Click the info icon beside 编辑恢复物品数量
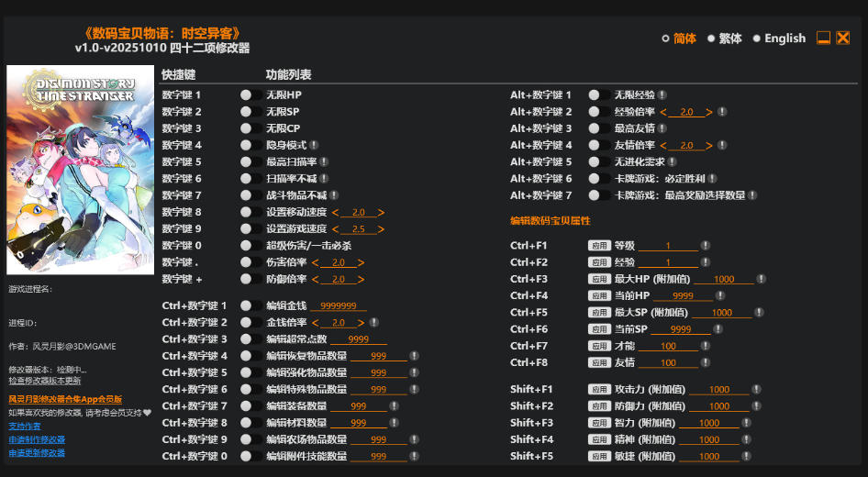This screenshot has height=477, width=868. coord(414,356)
